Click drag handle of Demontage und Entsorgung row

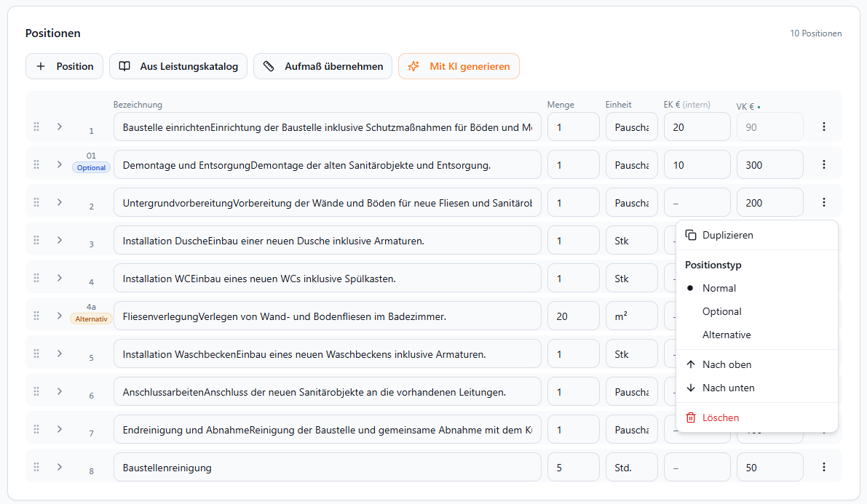(x=36, y=164)
